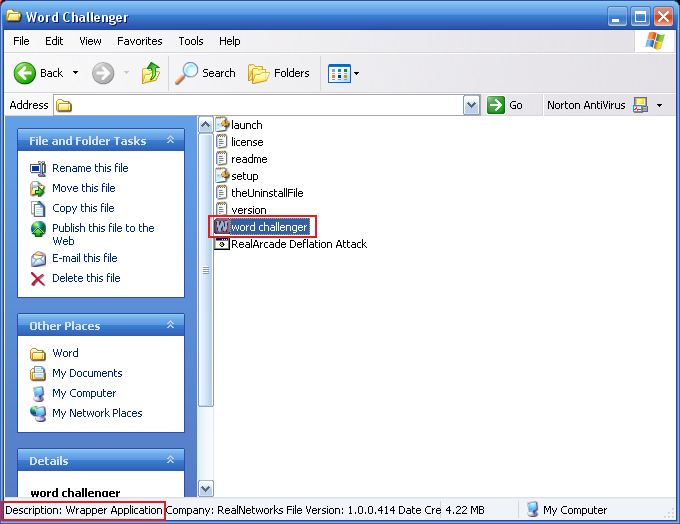Click the title bar folder icon
This screenshot has width=680, height=524.
tap(13, 16)
